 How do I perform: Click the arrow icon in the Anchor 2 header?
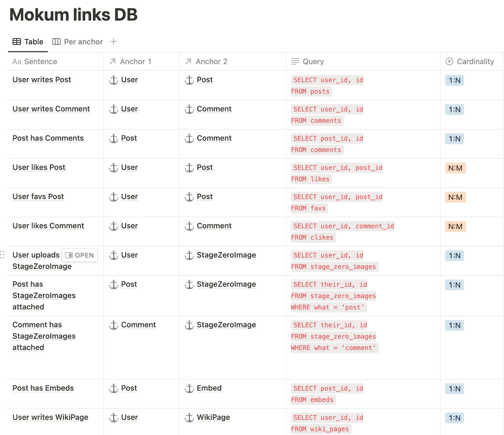pyautogui.click(x=188, y=61)
